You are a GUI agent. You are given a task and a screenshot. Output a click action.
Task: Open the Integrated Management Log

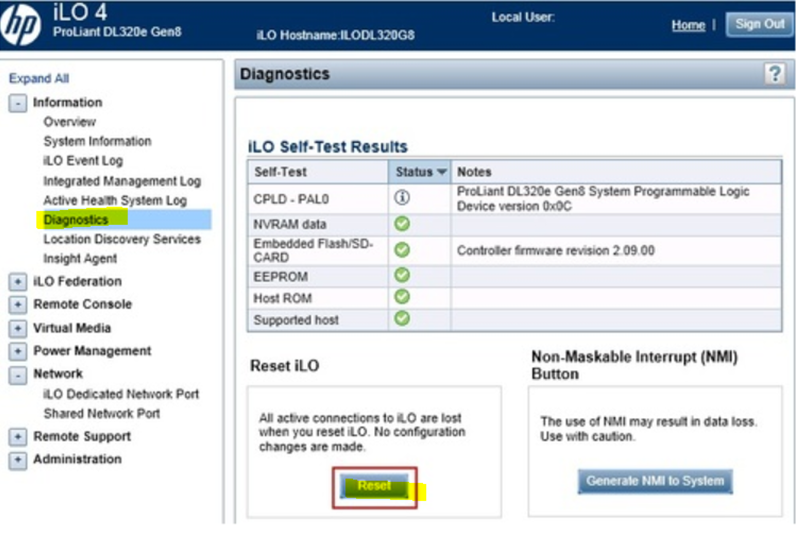coord(122,181)
